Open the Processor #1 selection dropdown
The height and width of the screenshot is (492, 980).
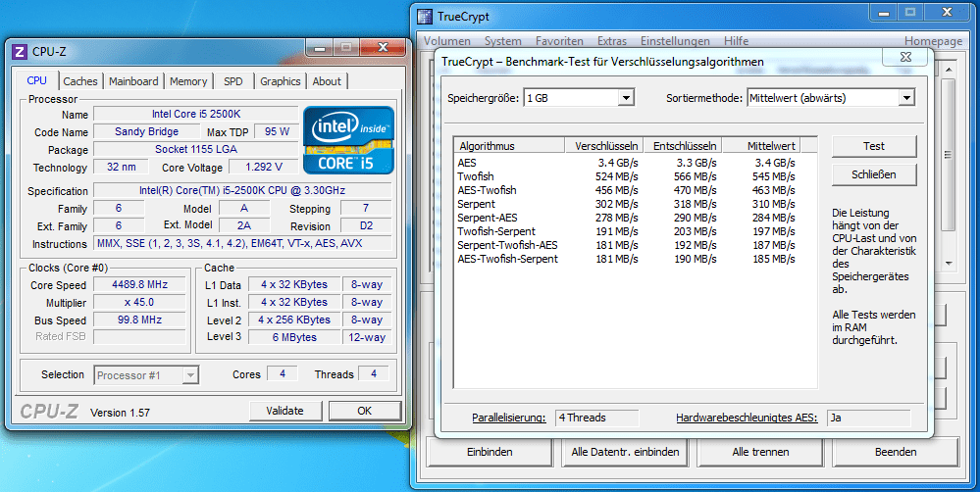pos(191,375)
